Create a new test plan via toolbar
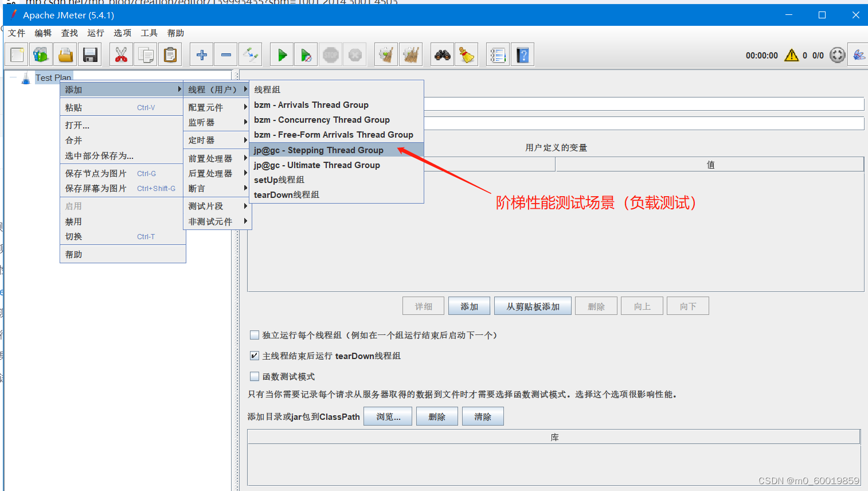The height and width of the screenshot is (491, 868). click(17, 55)
